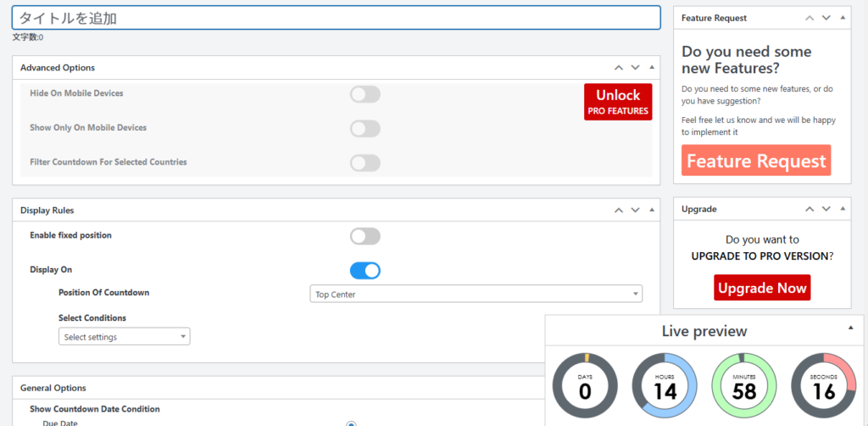Image resolution: width=868 pixels, height=426 pixels.
Task: Collapse the Advanced Options panel
Action: pos(651,67)
